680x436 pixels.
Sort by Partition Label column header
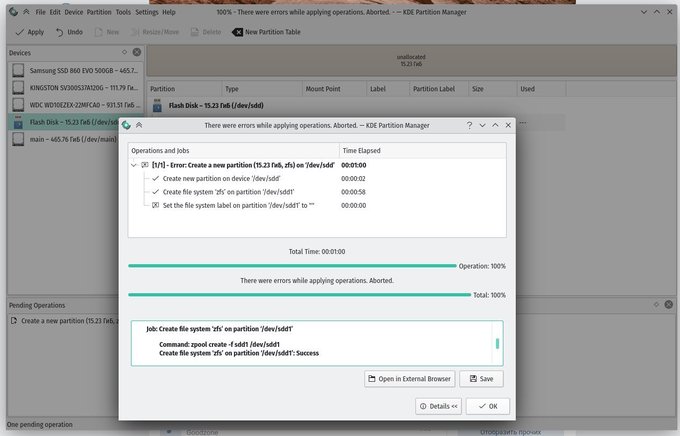click(x=438, y=89)
